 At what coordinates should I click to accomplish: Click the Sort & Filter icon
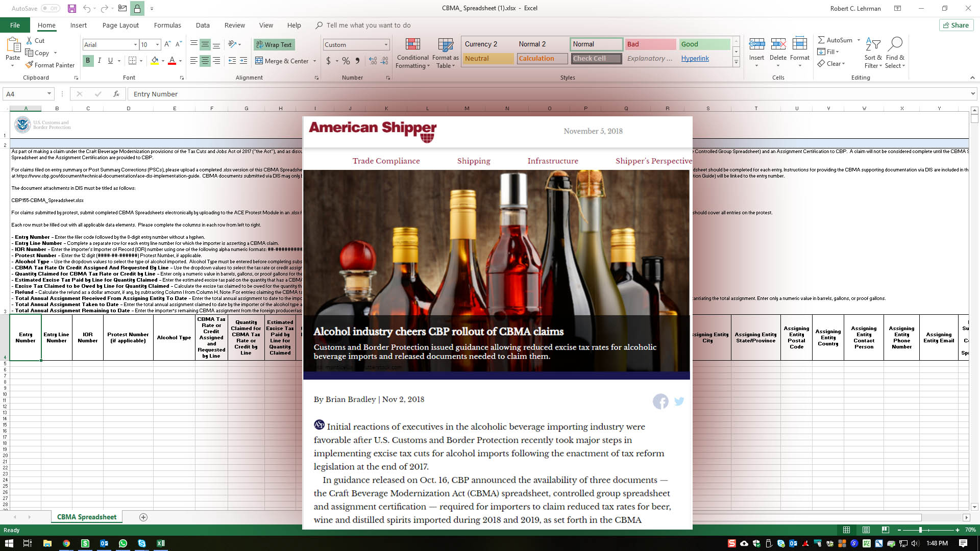click(x=873, y=44)
